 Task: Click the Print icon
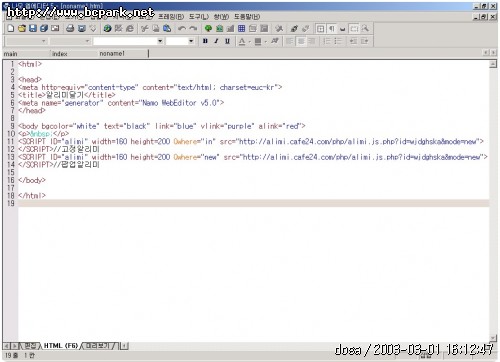(70, 28)
